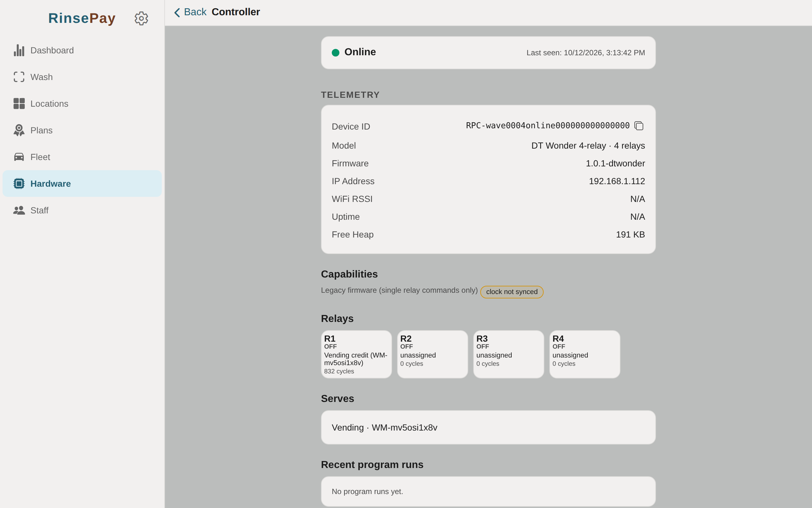The image size is (812, 508).
Task: Open the Vending · WM-mv5osi1x8v serves entry
Action: 488,427
